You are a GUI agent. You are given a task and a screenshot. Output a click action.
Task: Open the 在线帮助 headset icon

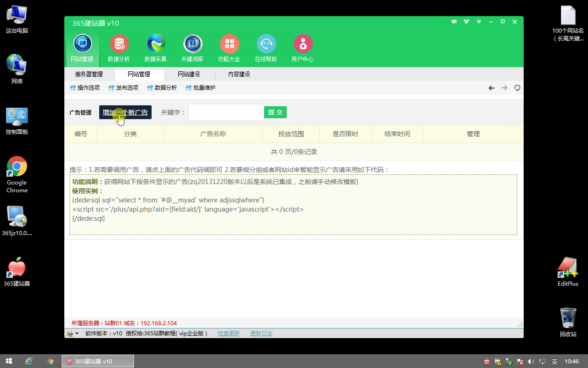pos(266,48)
